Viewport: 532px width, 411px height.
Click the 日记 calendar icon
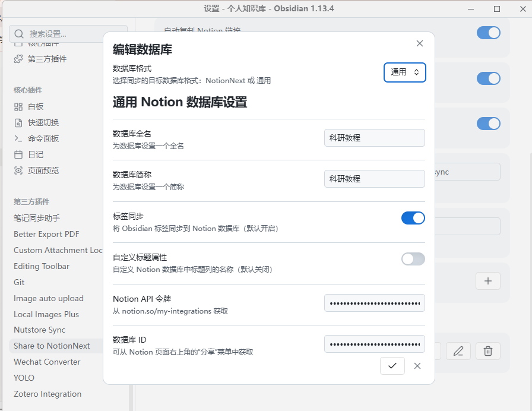coord(18,155)
